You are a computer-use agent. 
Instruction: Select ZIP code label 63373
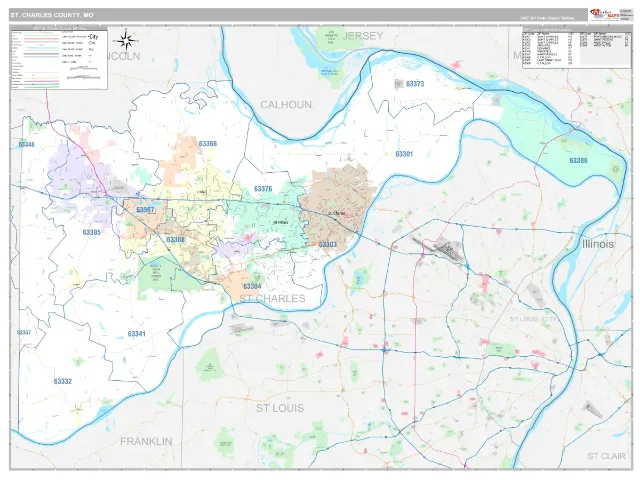415,84
